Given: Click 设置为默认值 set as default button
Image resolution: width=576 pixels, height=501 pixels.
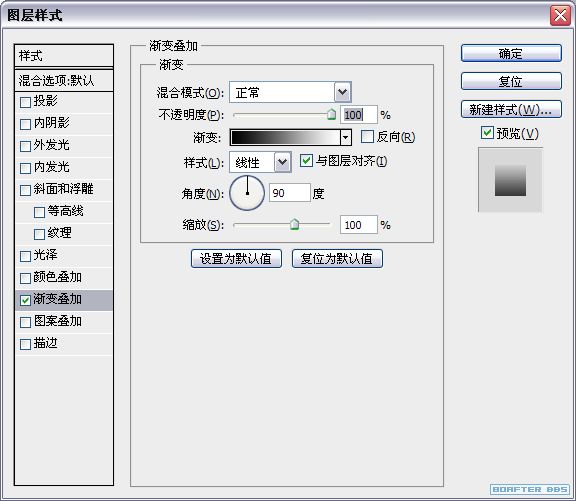Looking at the screenshot, I should pos(236,259).
